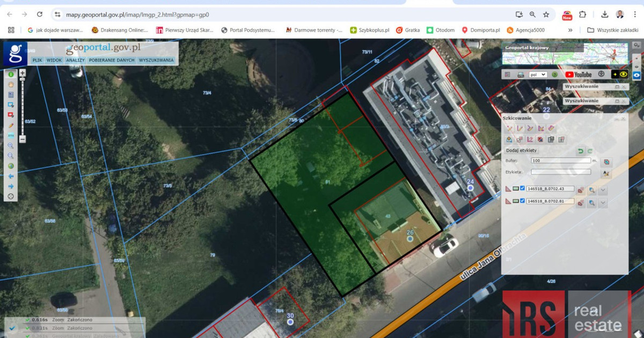The height and width of the screenshot is (338, 644).
Task: Click the green info tool in the left toolbar
Action: [11, 75]
